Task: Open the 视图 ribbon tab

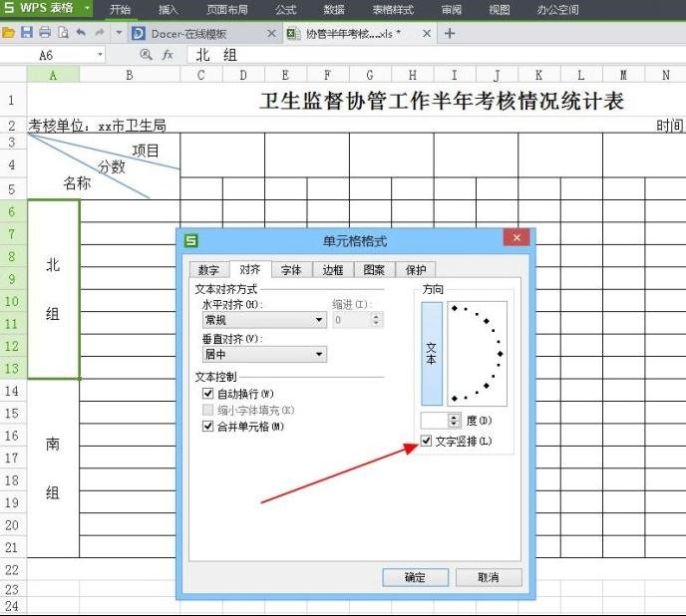Action: 500,10
